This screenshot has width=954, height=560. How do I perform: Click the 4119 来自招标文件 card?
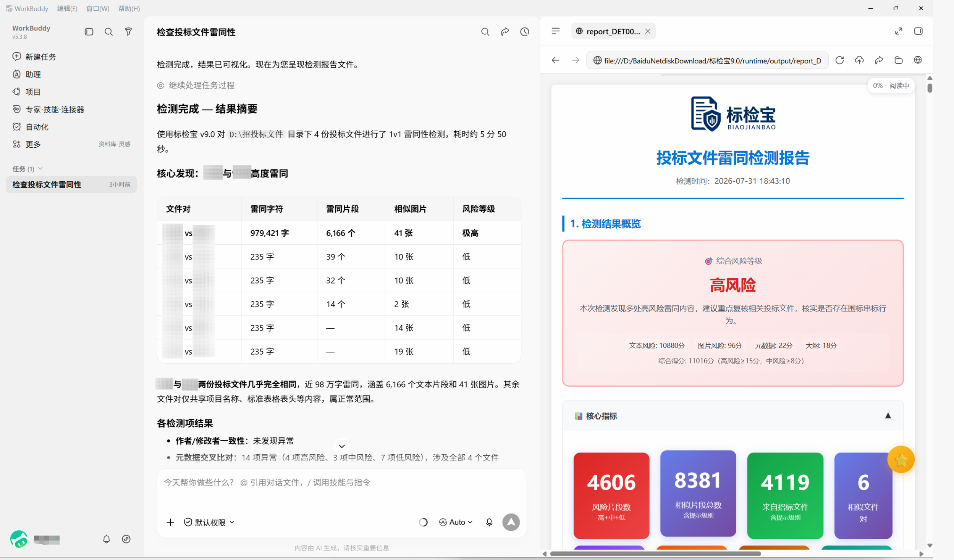pyautogui.click(x=785, y=495)
